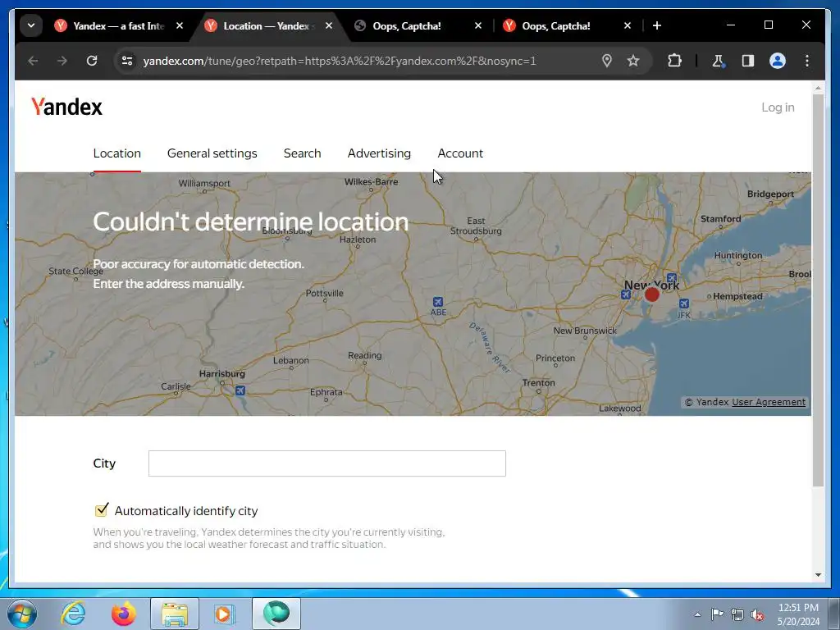Open the browser profile avatar
The image size is (840, 630).
(778, 61)
